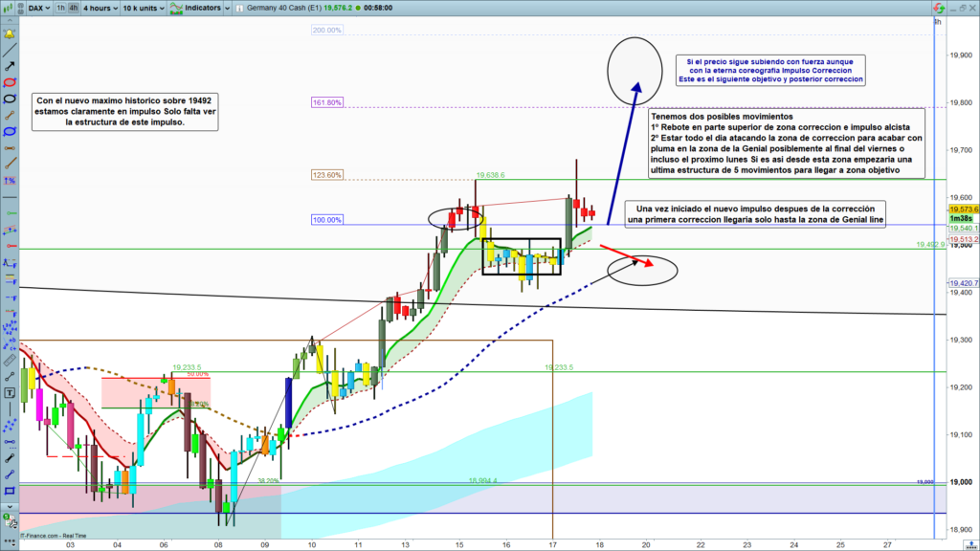The width and height of the screenshot is (980, 551).
Task: Pick the black ellipse drawing tool
Action: [10, 99]
